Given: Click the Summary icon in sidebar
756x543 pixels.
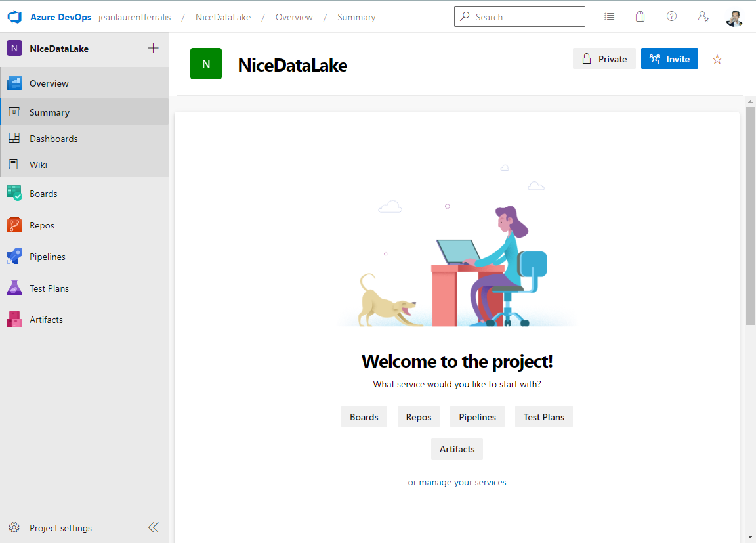Looking at the screenshot, I should click(14, 112).
